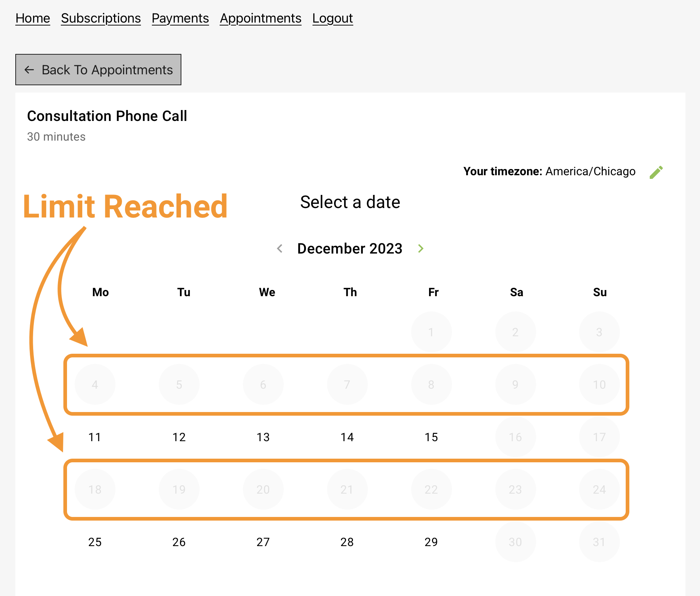
Task: Click the back arrow icon
Action: click(x=30, y=70)
